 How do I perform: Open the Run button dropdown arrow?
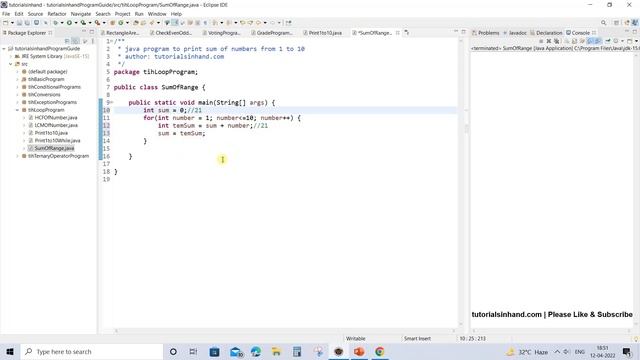tap(76, 23)
